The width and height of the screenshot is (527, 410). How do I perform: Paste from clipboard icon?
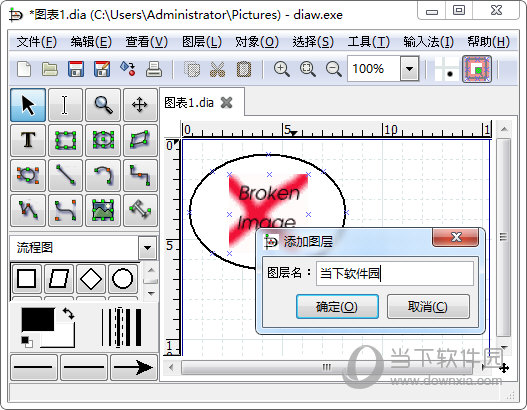pyautogui.click(x=244, y=69)
